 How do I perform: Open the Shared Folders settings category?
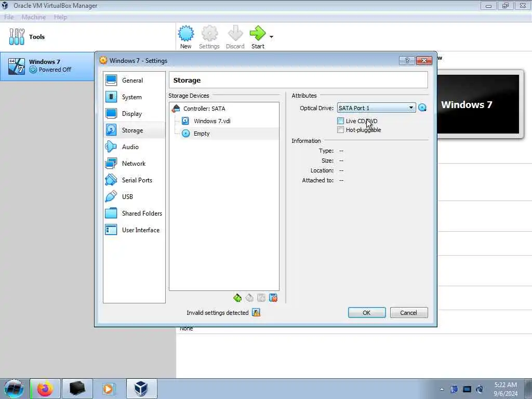point(134,214)
